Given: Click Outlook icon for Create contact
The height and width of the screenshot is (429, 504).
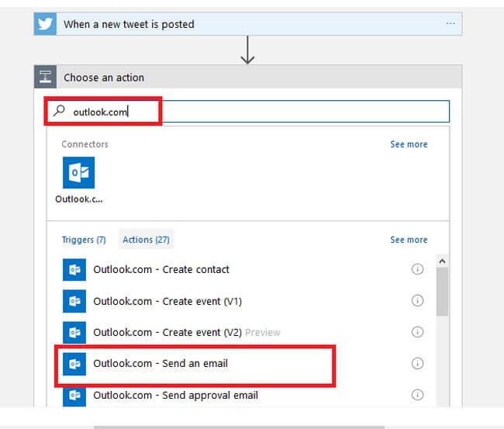Looking at the screenshot, I should [x=74, y=270].
